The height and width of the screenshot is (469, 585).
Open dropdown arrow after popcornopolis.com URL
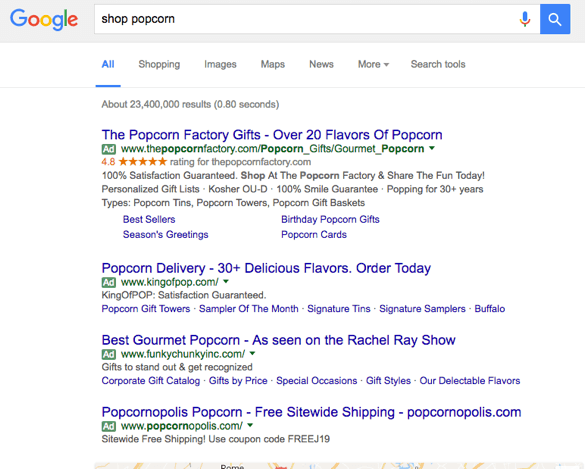[x=250, y=425]
